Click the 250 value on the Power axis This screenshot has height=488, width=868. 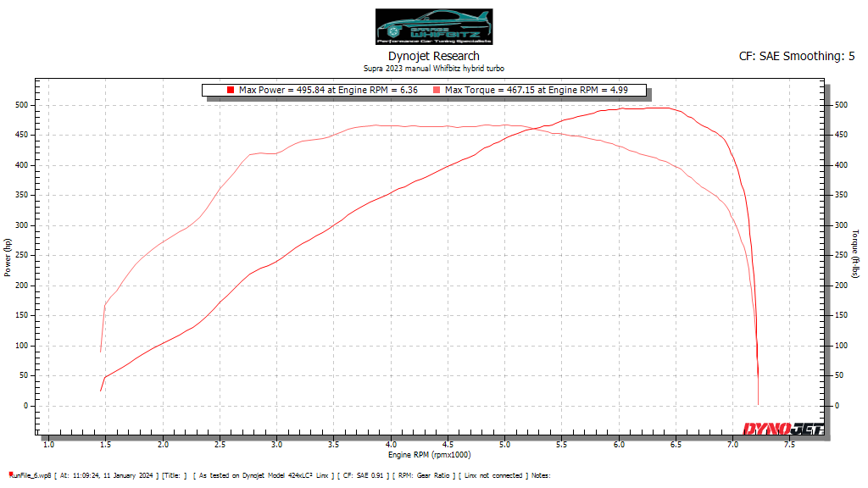pos(21,255)
